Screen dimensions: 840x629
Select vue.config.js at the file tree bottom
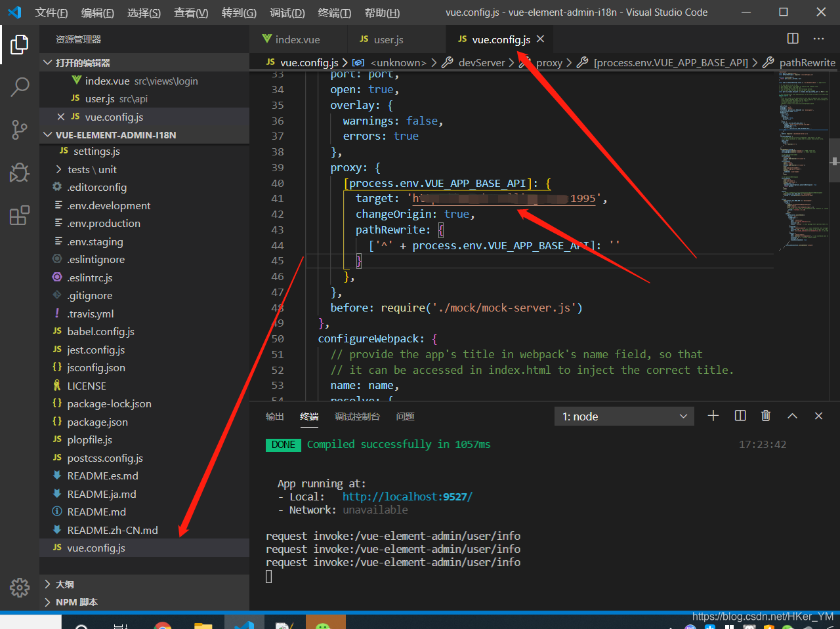click(144, 548)
